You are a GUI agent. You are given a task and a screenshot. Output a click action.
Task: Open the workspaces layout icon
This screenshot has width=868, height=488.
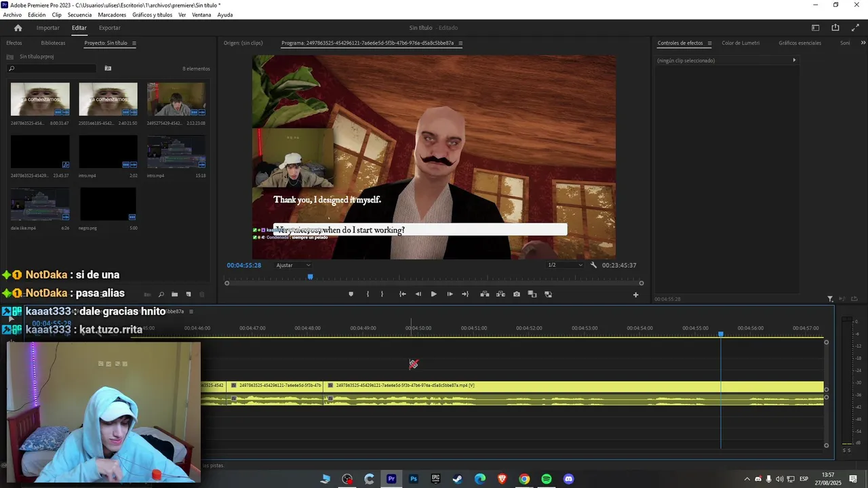(x=816, y=28)
